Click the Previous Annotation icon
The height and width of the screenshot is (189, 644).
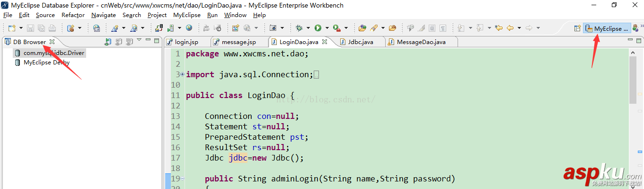point(480,28)
